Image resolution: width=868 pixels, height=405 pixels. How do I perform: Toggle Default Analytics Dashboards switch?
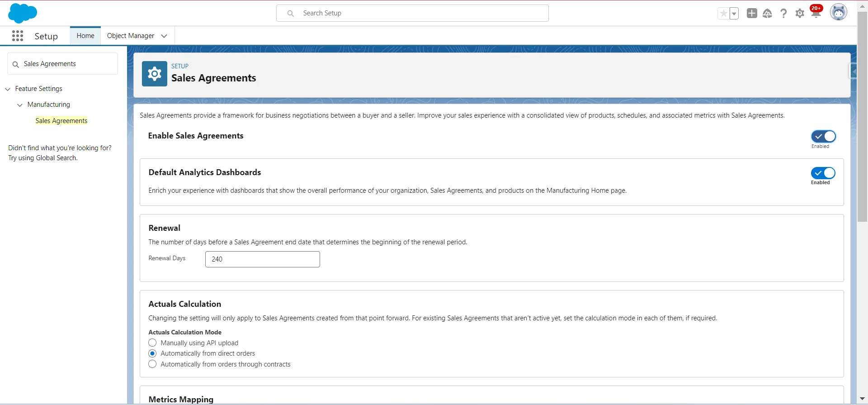823,173
